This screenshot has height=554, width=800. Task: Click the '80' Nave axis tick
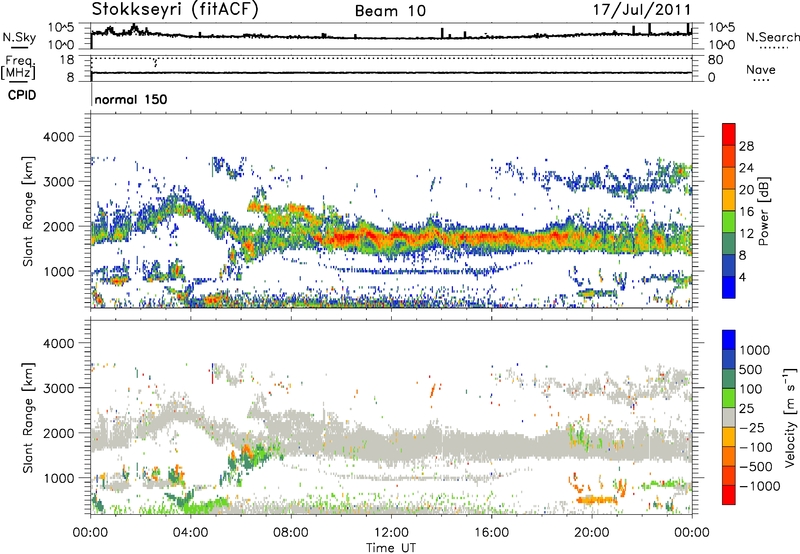(715, 60)
